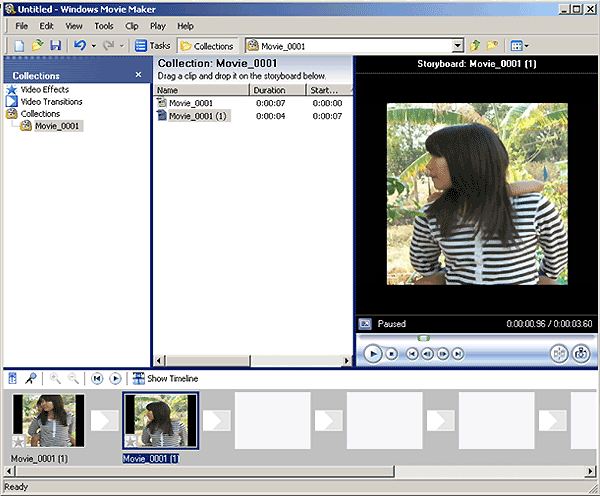This screenshot has width=600, height=496.
Task: Open the Clip menu
Action: [x=132, y=26]
